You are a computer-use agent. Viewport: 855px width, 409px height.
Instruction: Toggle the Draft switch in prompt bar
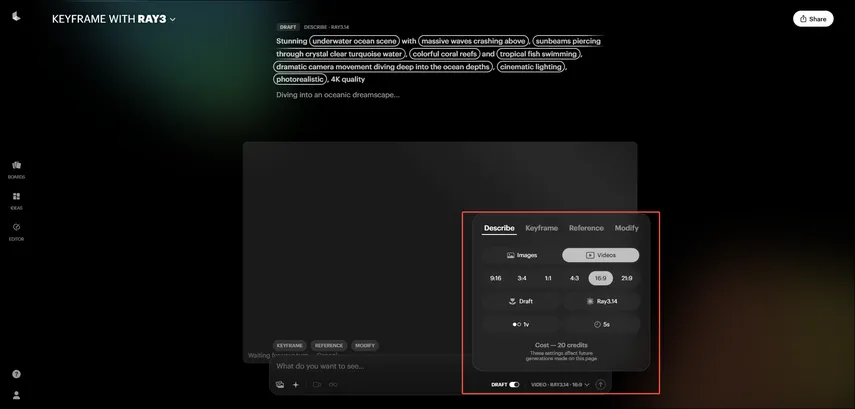(514, 384)
